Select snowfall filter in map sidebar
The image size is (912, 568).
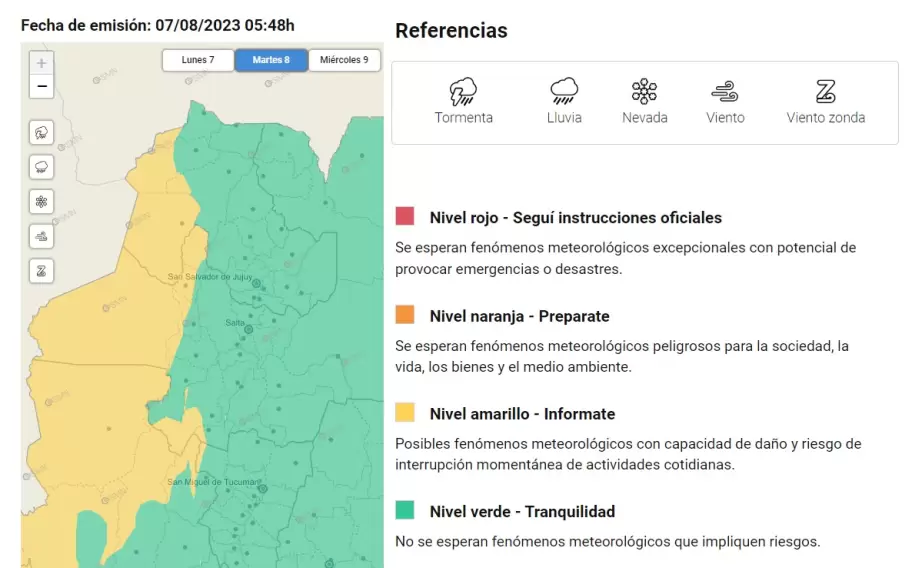click(x=41, y=202)
